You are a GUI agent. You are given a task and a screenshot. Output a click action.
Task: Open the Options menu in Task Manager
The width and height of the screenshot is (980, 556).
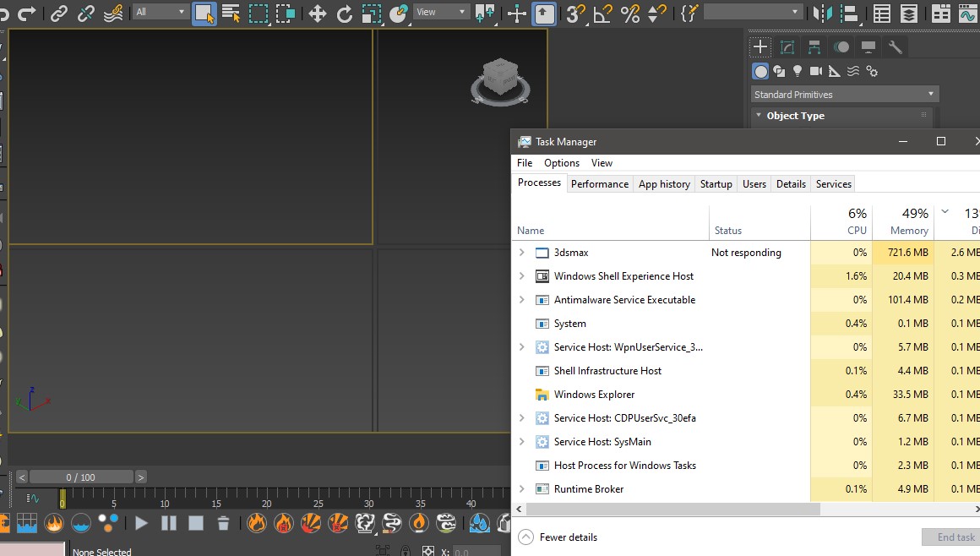tap(562, 163)
